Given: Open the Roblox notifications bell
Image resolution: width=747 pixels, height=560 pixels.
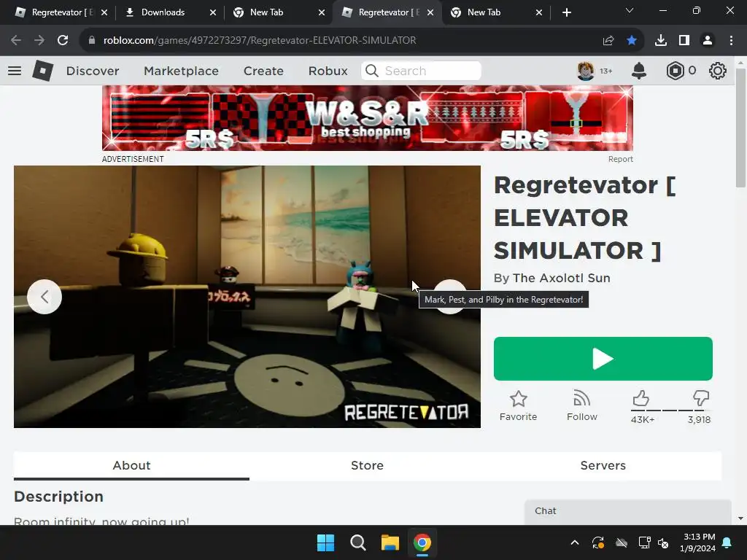Looking at the screenshot, I should coord(639,71).
